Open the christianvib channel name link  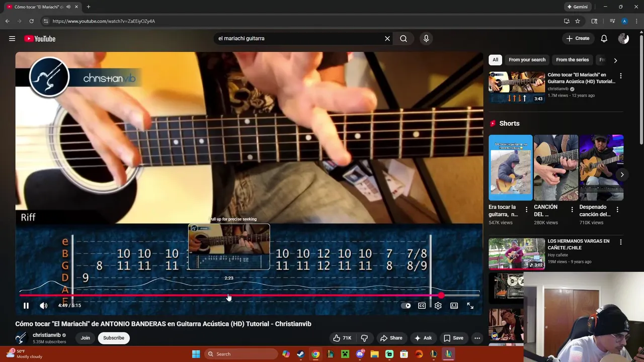click(46, 335)
